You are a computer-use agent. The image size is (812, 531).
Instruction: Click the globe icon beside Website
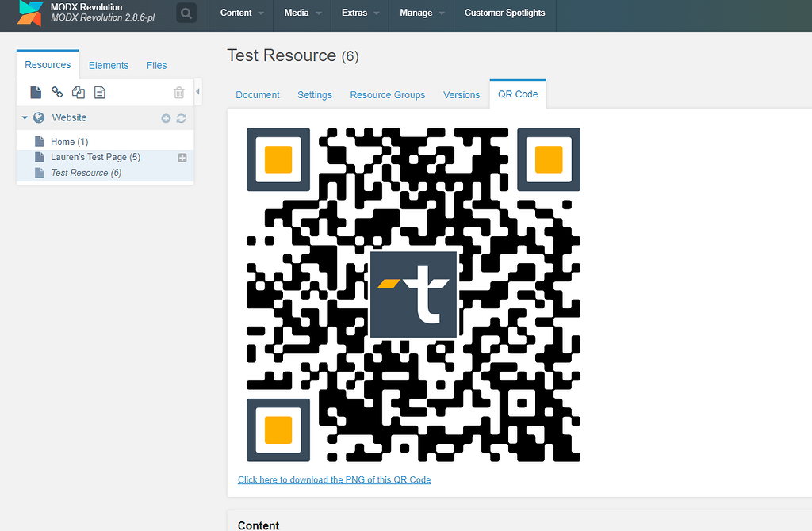click(39, 117)
